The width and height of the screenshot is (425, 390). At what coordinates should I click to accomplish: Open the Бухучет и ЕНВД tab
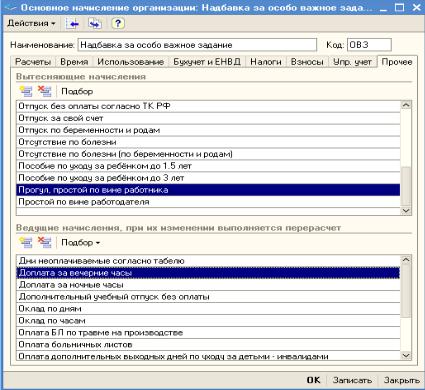click(207, 62)
